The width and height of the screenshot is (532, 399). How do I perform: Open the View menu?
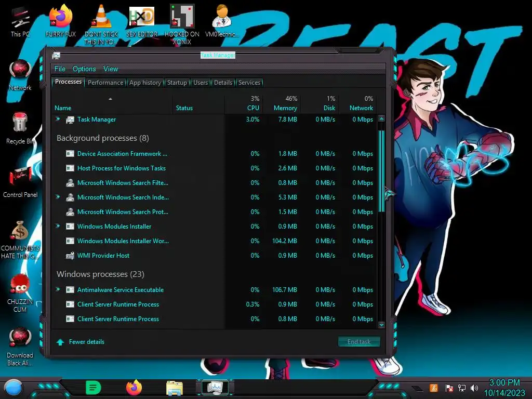pyautogui.click(x=111, y=69)
